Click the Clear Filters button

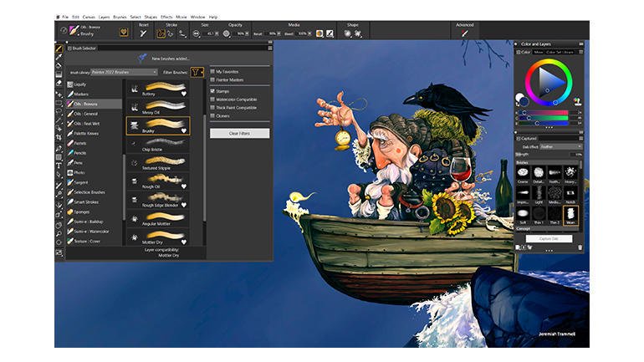(x=239, y=133)
